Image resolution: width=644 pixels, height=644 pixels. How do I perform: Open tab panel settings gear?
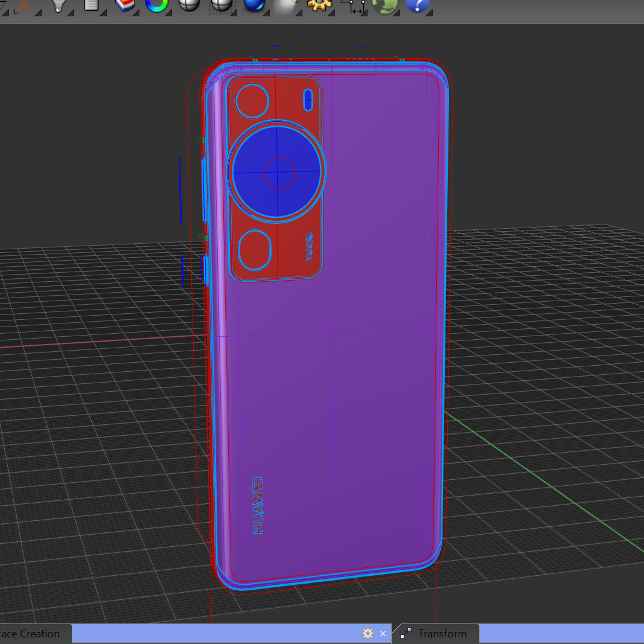pos(368,634)
